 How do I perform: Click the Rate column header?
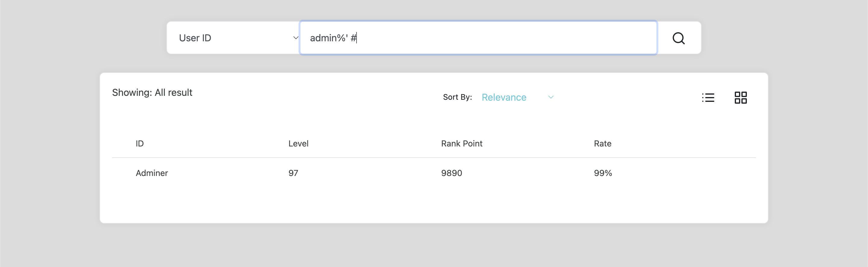tap(602, 144)
